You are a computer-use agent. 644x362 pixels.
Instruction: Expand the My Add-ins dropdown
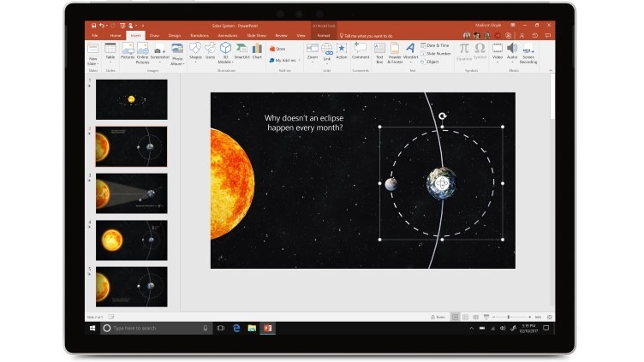click(x=299, y=61)
